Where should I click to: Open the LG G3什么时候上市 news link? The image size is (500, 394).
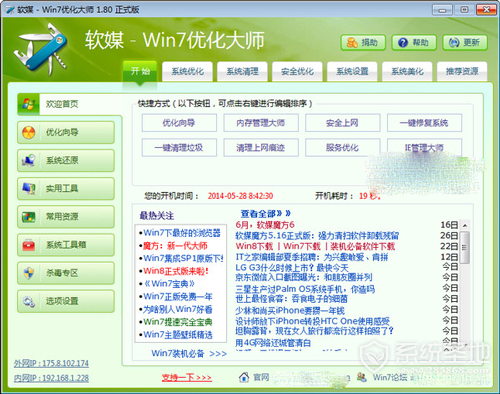[x=292, y=268]
